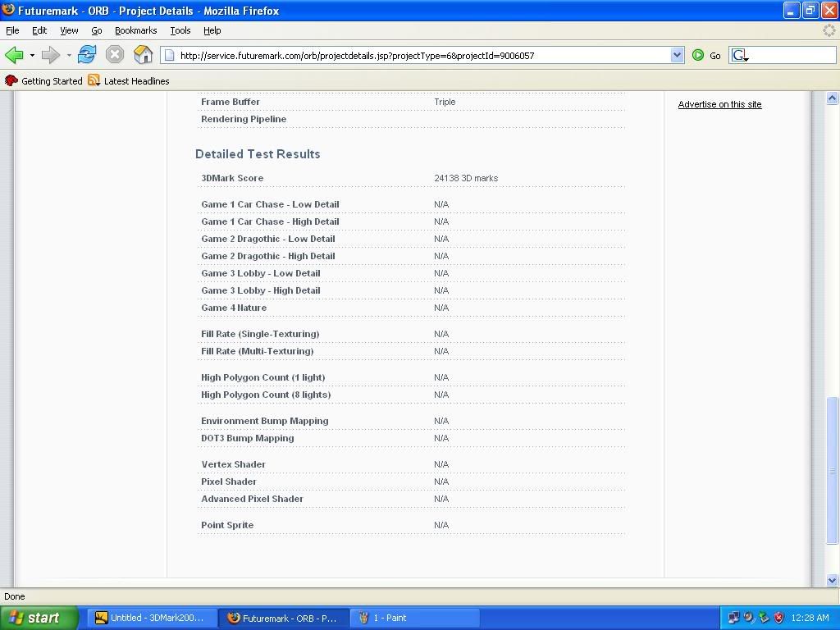Click the Environment Bump Mapping label
This screenshot has width=840, height=630.
click(265, 421)
